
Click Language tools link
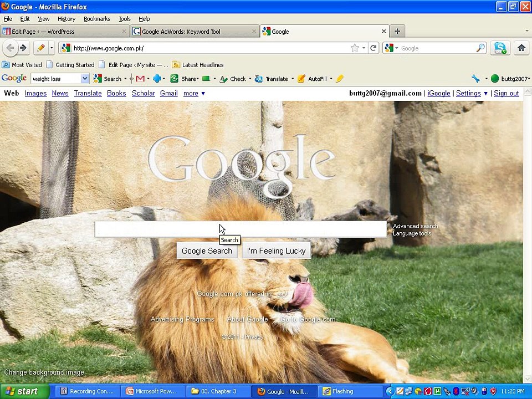click(412, 233)
